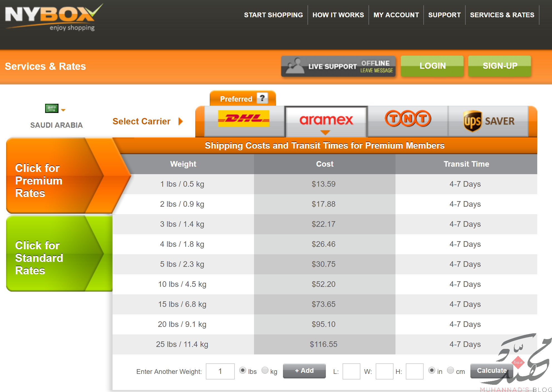Show Click for Standard Rates green banner

click(x=60, y=253)
